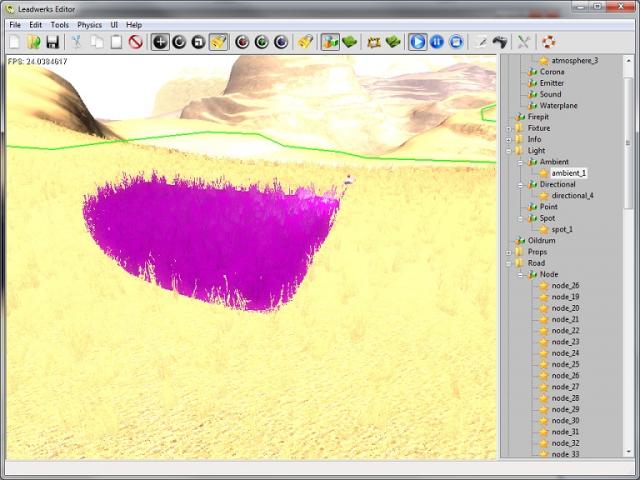
Task: Open Help via the lifebuoy icon
Action: coord(548,42)
